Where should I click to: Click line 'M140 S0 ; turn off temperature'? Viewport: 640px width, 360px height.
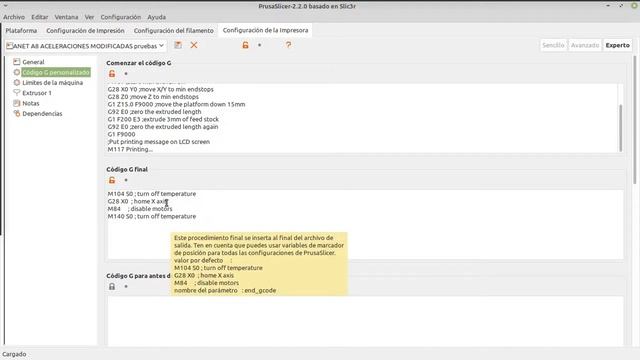[x=152, y=216]
